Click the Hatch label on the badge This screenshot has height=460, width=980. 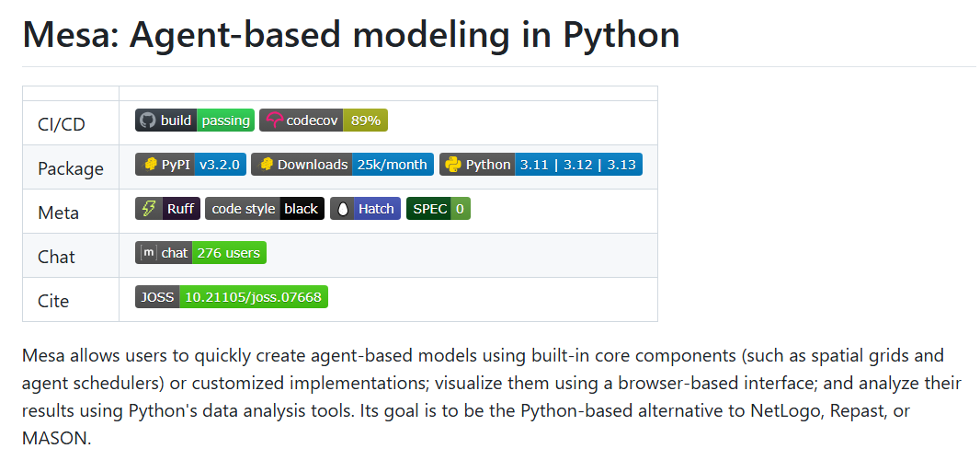coord(376,209)
